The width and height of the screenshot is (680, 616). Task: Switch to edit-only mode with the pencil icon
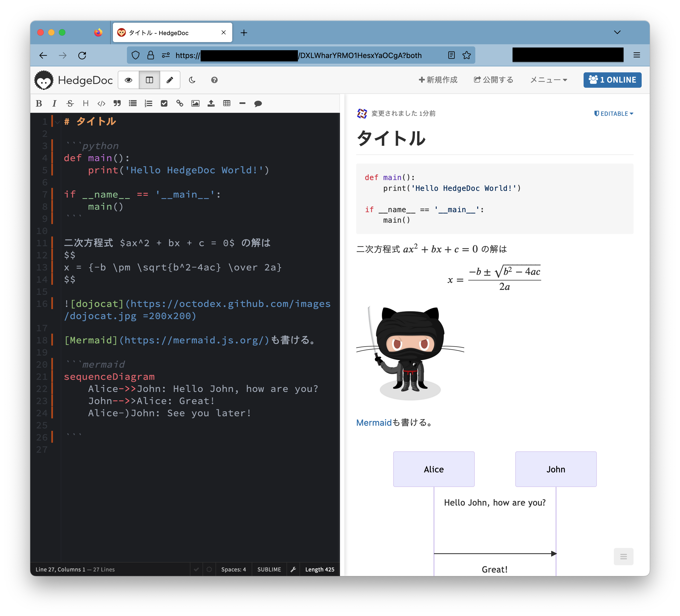170,80
